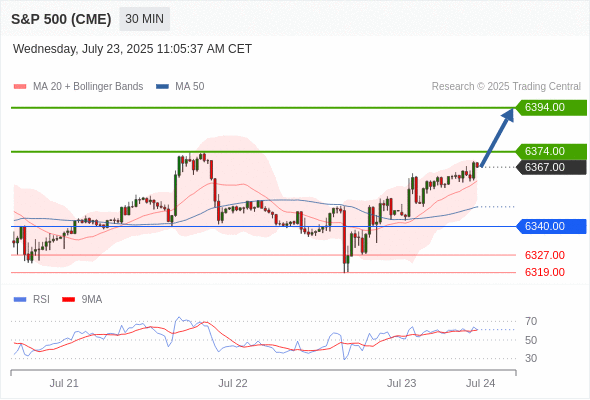Click the Jul 22 date axis label
590x400 pixels.
[x=233, y=383]
